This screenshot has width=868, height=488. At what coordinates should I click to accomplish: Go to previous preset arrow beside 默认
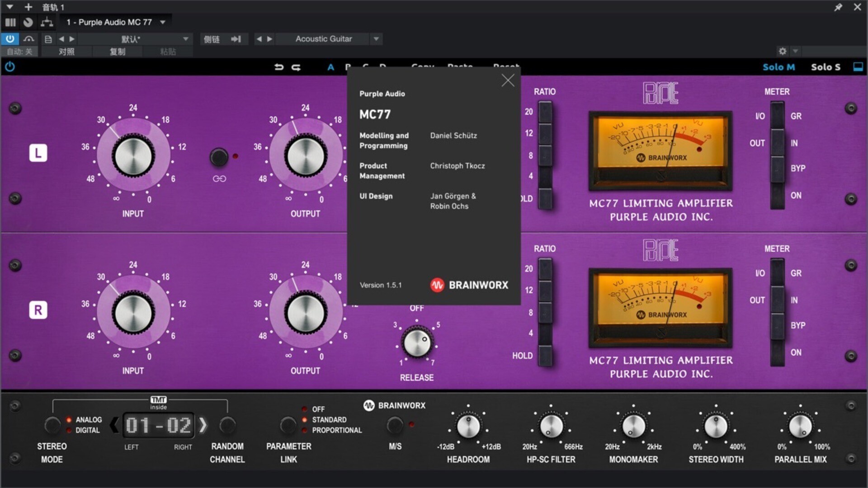tap(61, 39)
